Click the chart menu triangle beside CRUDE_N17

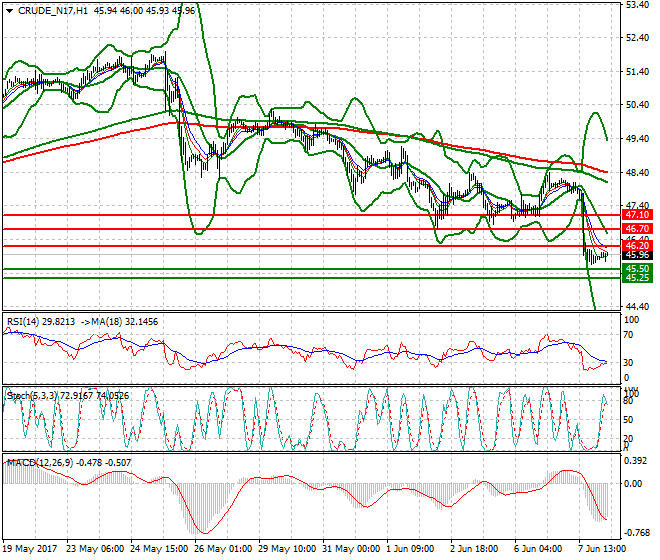point(10,11)
